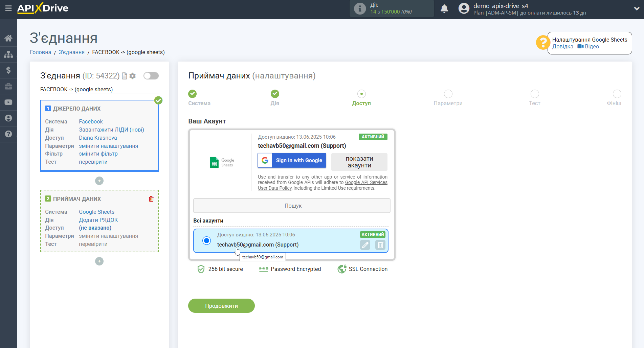Click the SSL Connection globe icon
This screenshot has width=644, height=348.
342,269
